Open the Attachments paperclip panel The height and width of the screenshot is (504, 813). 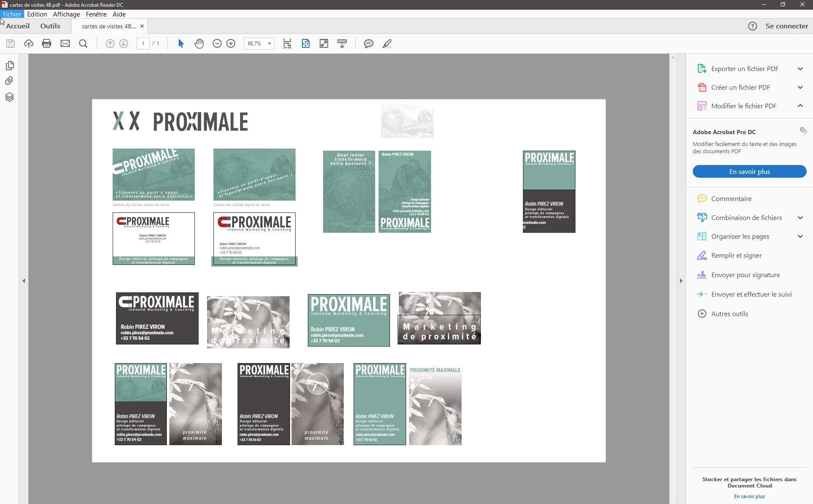pos(9,81)
